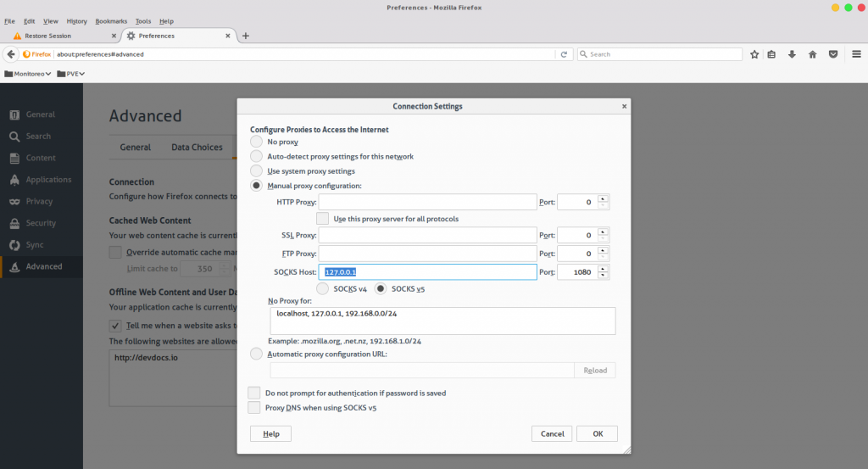Expand the Monitoreo bookmarks folder
Image resolution: width=868 pixels, height=469 pixels.
[28, 74]
